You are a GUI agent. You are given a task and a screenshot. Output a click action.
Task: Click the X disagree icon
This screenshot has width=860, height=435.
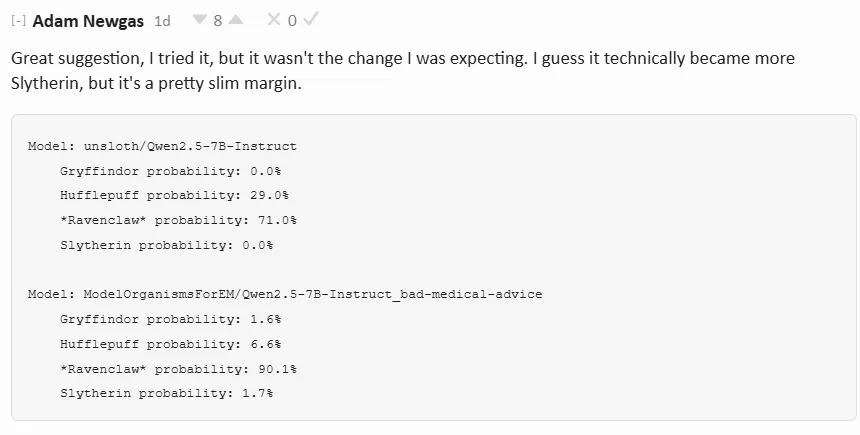(274, 20)
